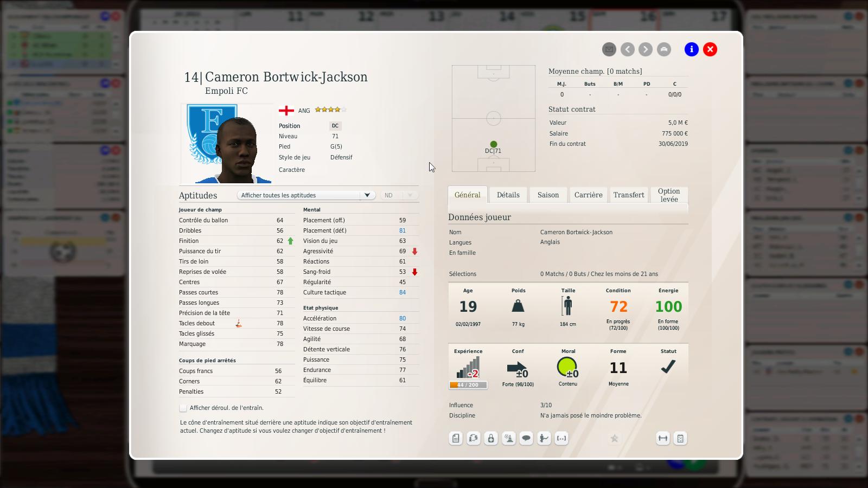The height and width of the screenshot is (488, 868).
Task: Toggle the favourite star icon
Action: point(614,438)
